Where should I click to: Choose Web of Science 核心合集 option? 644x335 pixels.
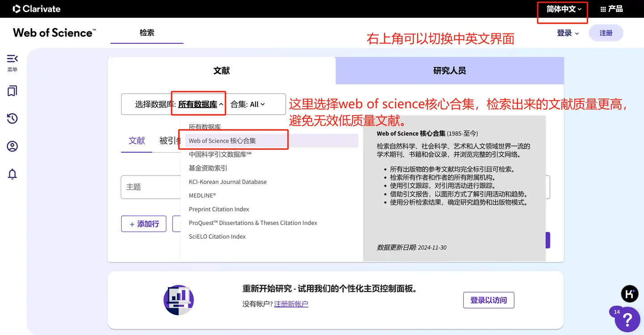pyautogui.click(x=271, y=141)
